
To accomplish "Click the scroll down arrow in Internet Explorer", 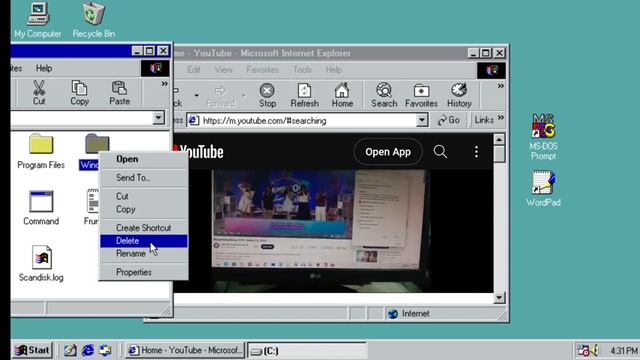I will 499,298.
